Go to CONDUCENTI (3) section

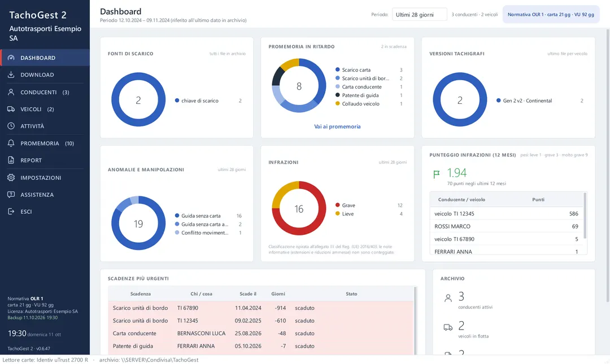pyautogui.click(x=45, y=92)
